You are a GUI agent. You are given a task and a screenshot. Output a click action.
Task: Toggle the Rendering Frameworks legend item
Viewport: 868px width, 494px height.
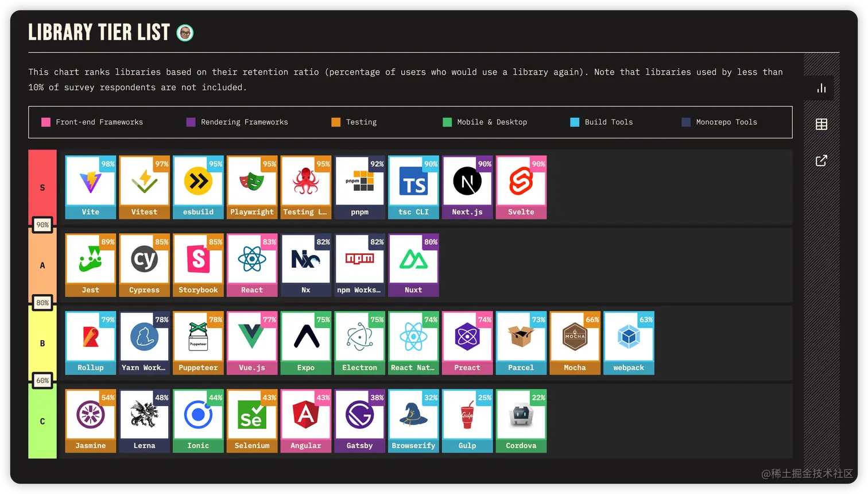tap(238, 122)
